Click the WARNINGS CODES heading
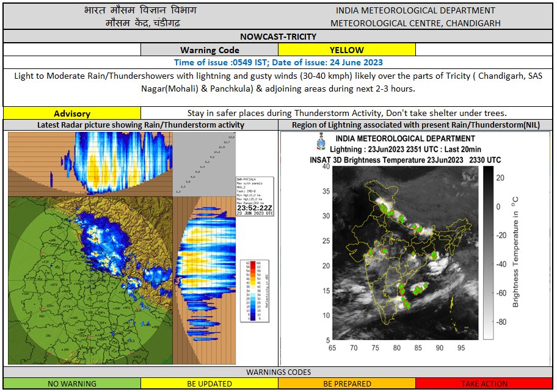The height and width of the screenshot is (392, 557). (278, 372)
